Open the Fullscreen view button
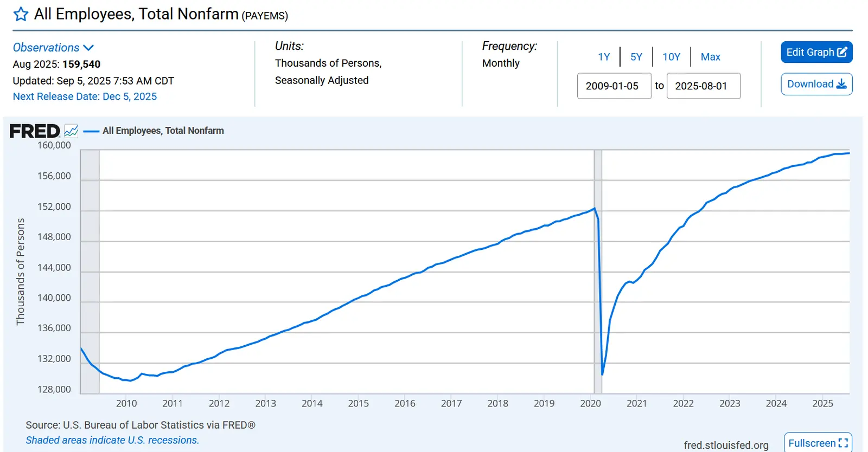 (x=818, y=443)
